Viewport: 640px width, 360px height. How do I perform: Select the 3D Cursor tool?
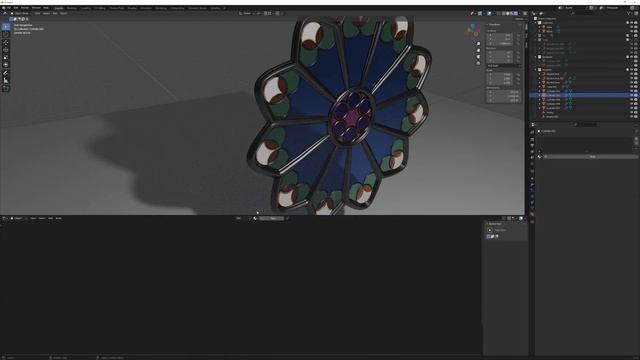tap(6, 35)
